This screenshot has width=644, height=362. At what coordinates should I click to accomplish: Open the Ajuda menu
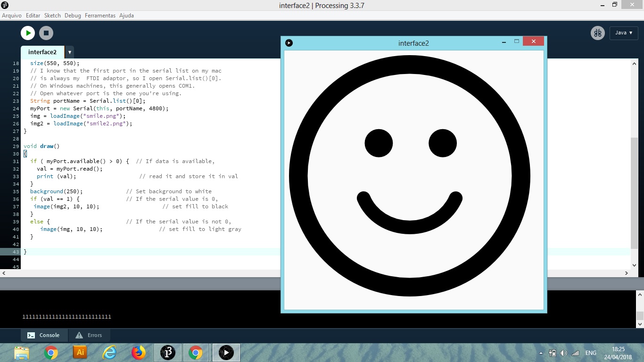tap(126, 16)
